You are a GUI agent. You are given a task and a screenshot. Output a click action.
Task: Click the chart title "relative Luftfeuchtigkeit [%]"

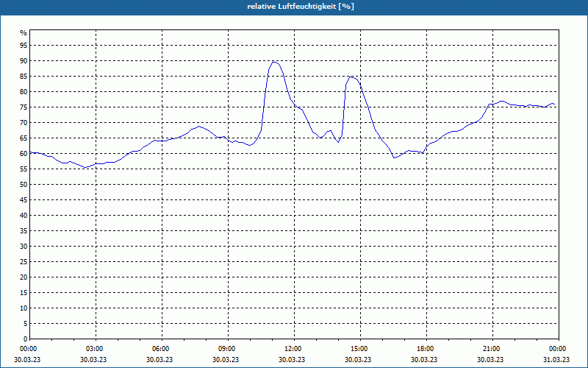click(301, 7)
